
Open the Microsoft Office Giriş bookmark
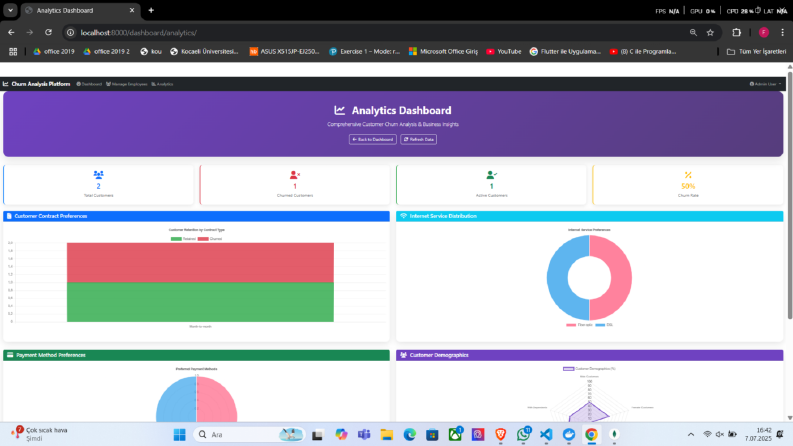[443, 52]
